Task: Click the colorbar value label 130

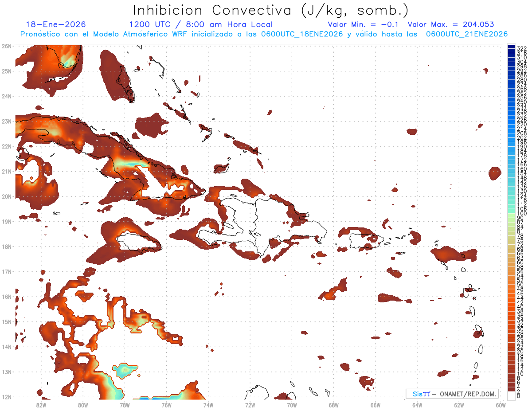Action: click(522, 191)
